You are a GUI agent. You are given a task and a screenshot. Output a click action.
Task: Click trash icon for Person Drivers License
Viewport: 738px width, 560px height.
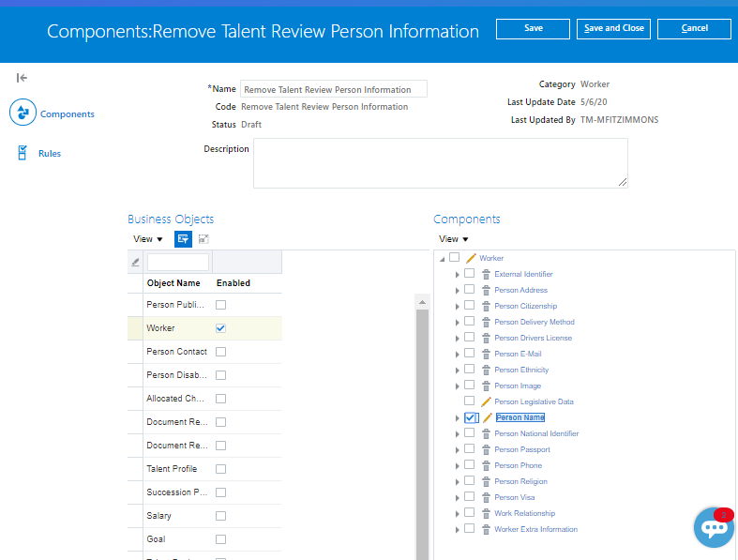point(486,339)
